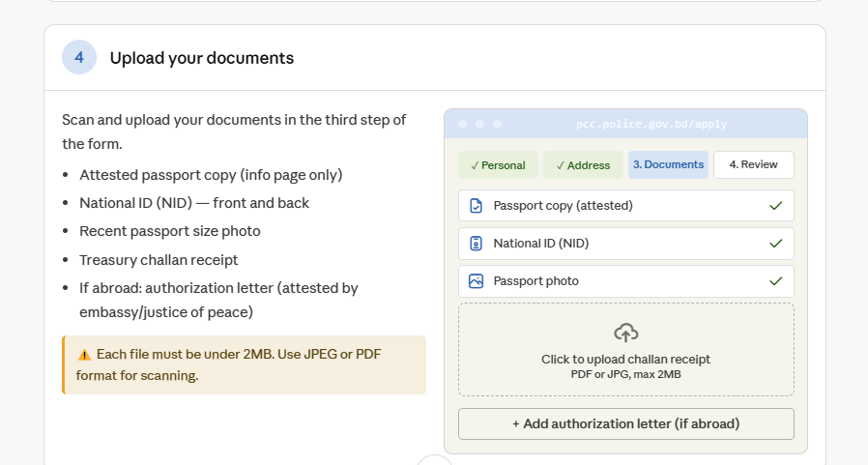Image resolution: width=868 pixels, height=465 pixels.
Task: Click 'Scan and upload your documents' paragraph
Action: click(234, 131)
